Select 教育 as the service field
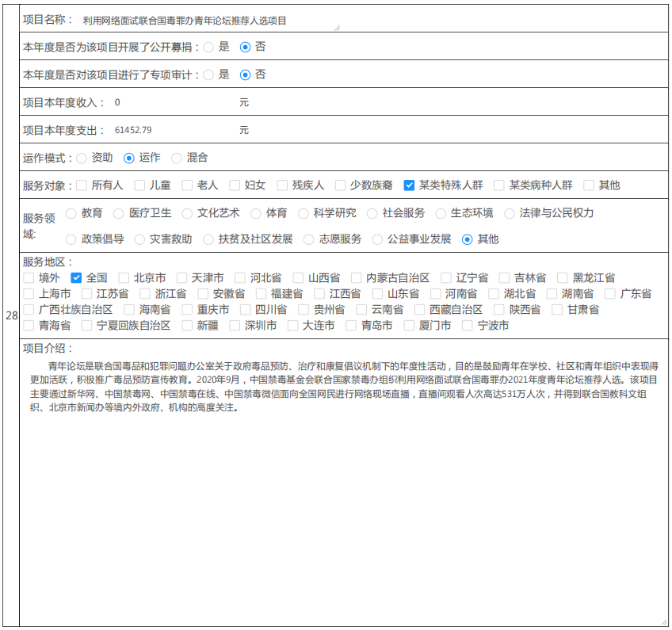The height and width of the screenshot is (630, 672). coord(71,213)
